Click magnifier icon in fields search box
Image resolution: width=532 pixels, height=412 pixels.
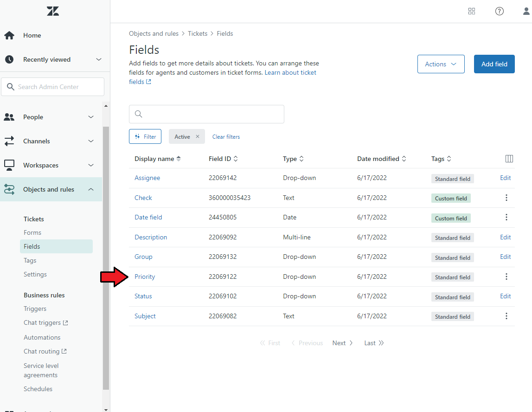[x=138, y=114]
